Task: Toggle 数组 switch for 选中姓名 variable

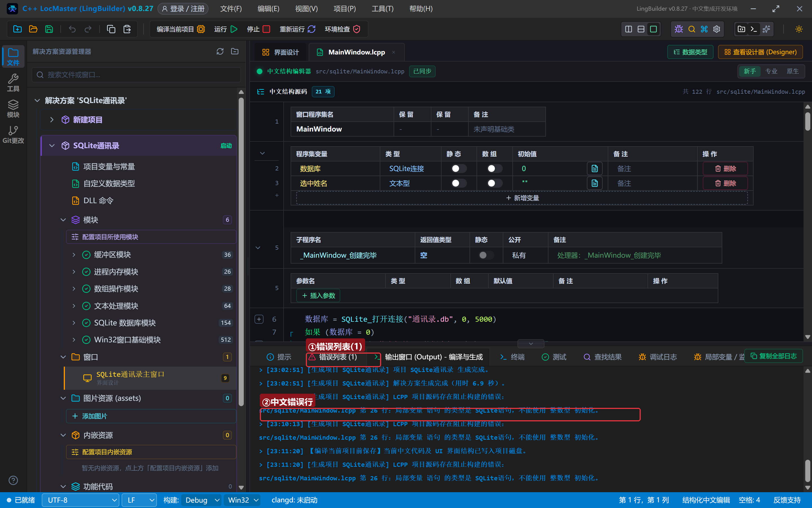Action: [495, 183]
